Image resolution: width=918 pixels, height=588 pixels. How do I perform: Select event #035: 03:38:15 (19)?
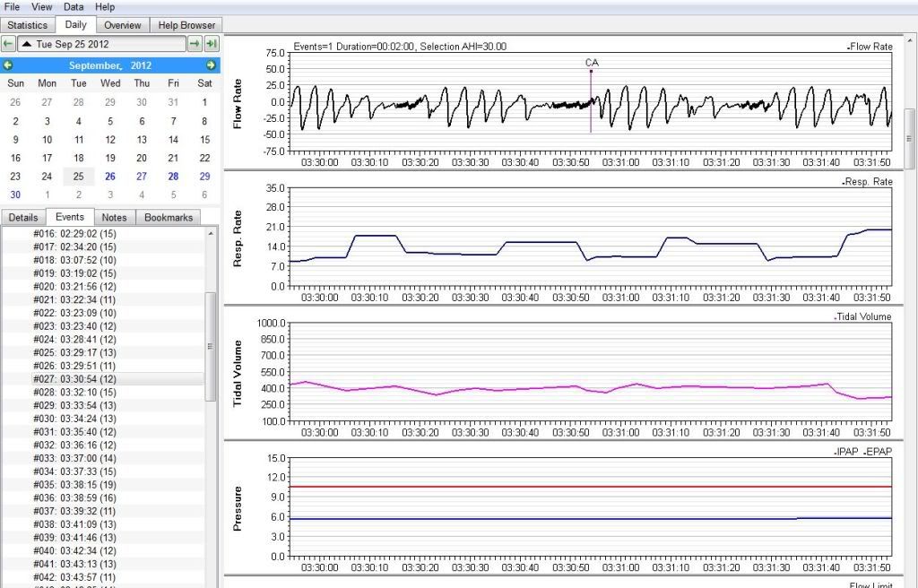[75, 485]
